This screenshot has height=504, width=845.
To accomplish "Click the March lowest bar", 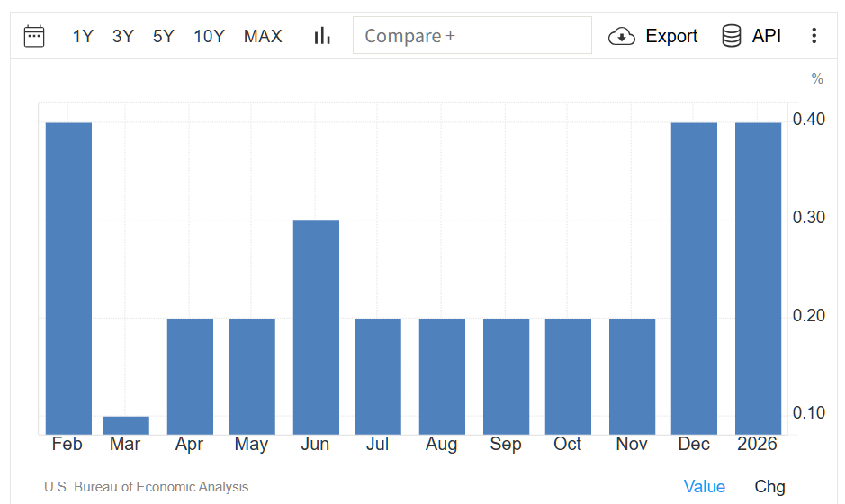I will click(126, 425).
